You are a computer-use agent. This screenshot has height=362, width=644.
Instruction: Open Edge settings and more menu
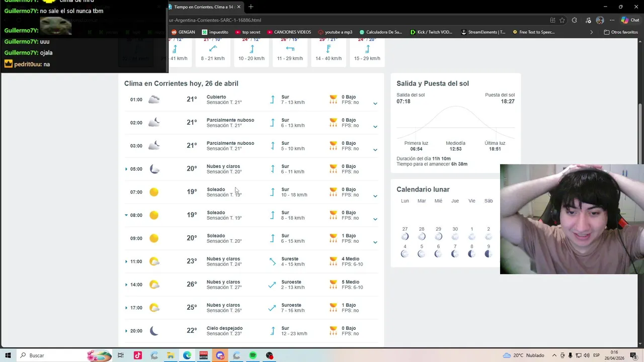[x=612, y=20]
